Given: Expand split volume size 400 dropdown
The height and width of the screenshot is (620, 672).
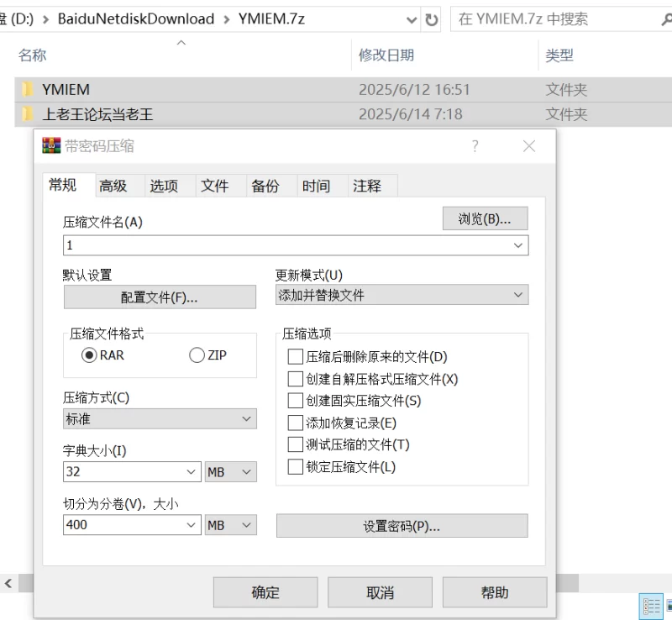Looking at the screenshot, I should click(x=192, y=525).
